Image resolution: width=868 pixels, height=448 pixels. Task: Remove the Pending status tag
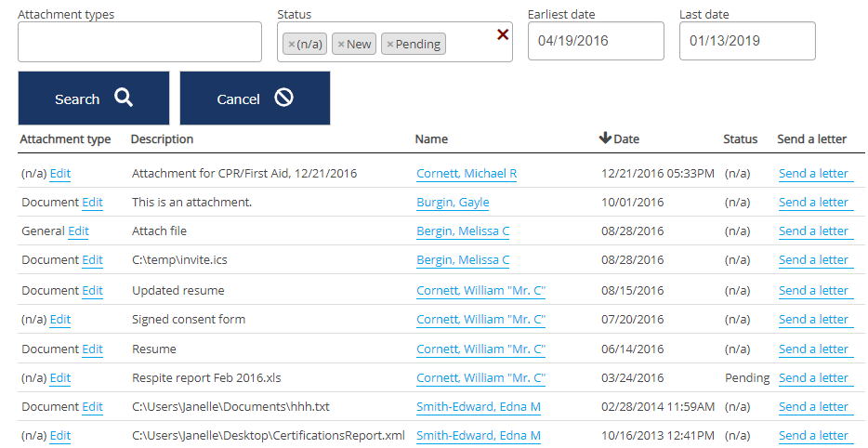coord(389,45)
